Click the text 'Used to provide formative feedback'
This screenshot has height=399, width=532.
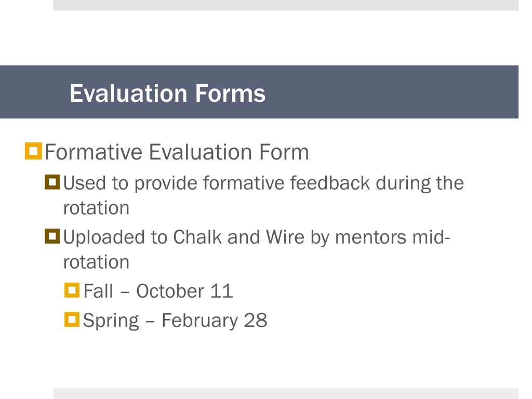coord(216,183)
